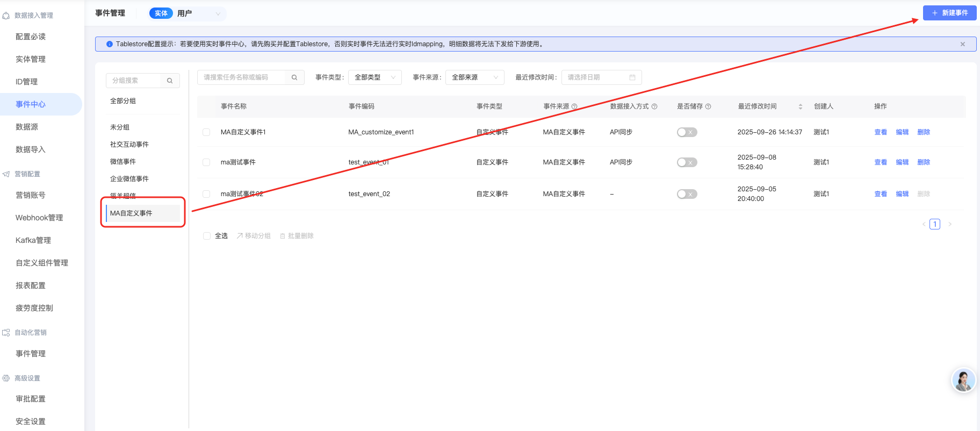
Task: Check the 全选 select-all checkbox
Action: click(x=206, y=236)
